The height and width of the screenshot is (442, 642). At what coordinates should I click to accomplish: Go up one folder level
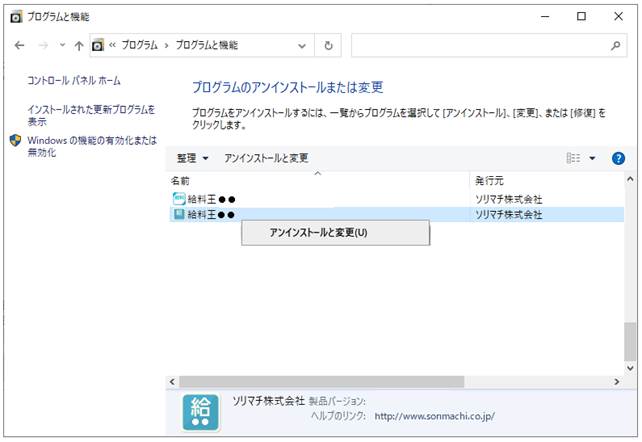coord(79,45)
